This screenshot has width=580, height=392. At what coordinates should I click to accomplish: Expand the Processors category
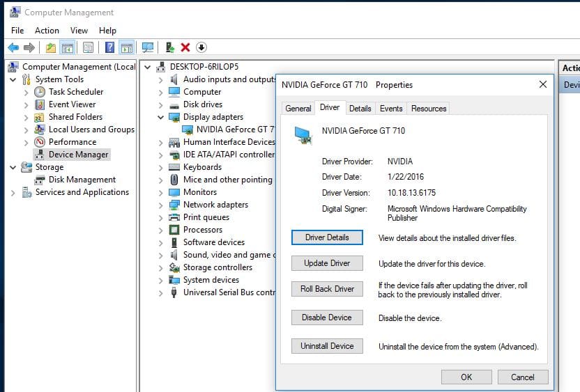160,230
